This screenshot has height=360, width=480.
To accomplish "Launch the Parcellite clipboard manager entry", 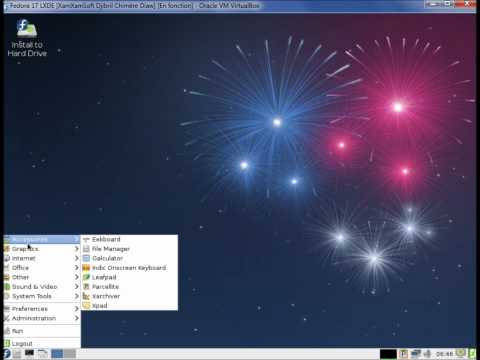I will pos(129,287).
